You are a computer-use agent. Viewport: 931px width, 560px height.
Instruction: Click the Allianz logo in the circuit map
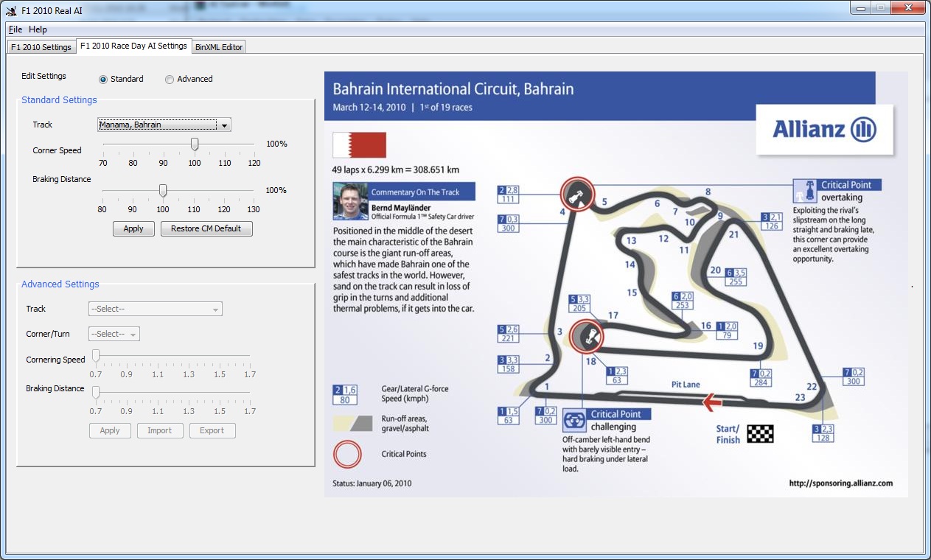tap(824, 130)
